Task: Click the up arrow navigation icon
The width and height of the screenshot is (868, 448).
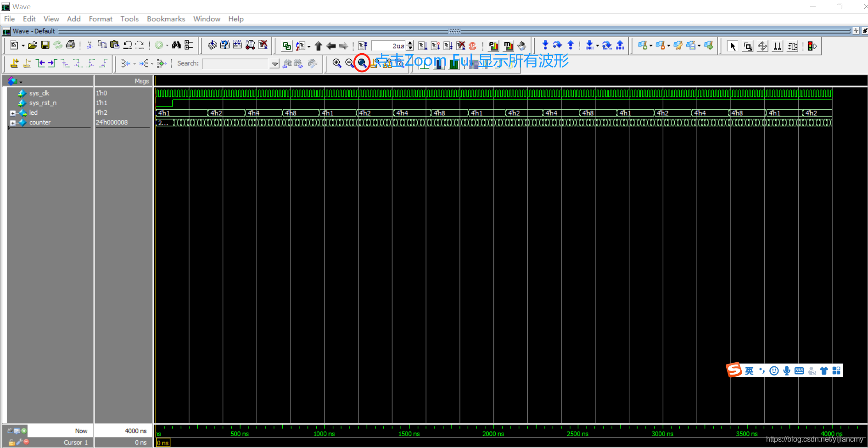Action: [319, 46]
